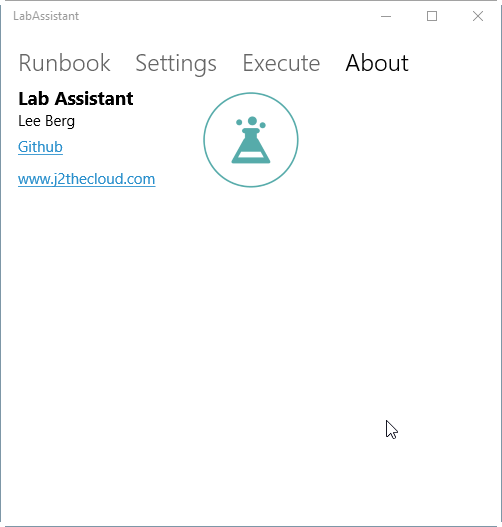502x527 pixels.
Task: Click the bold Lab Assistant heading
Action: 76,98
